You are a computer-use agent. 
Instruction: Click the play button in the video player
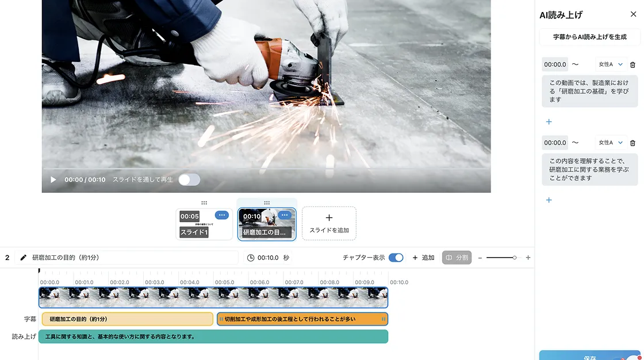(x=53, y=180)
